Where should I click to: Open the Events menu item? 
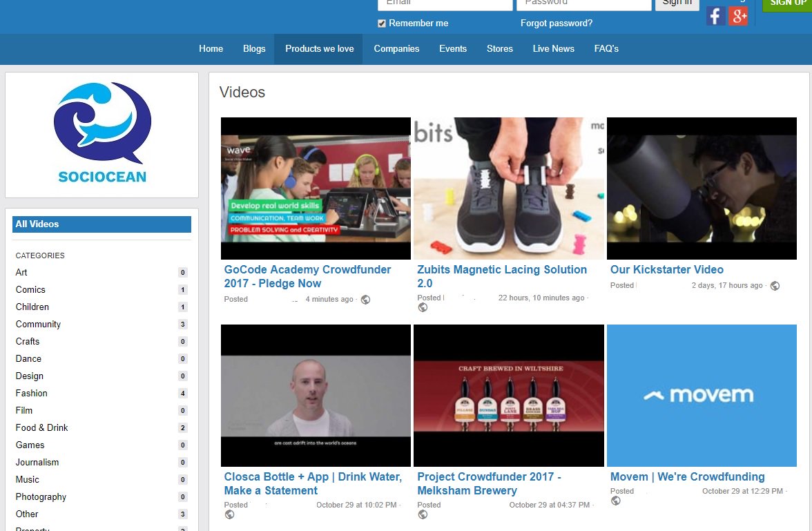point(453,49)
